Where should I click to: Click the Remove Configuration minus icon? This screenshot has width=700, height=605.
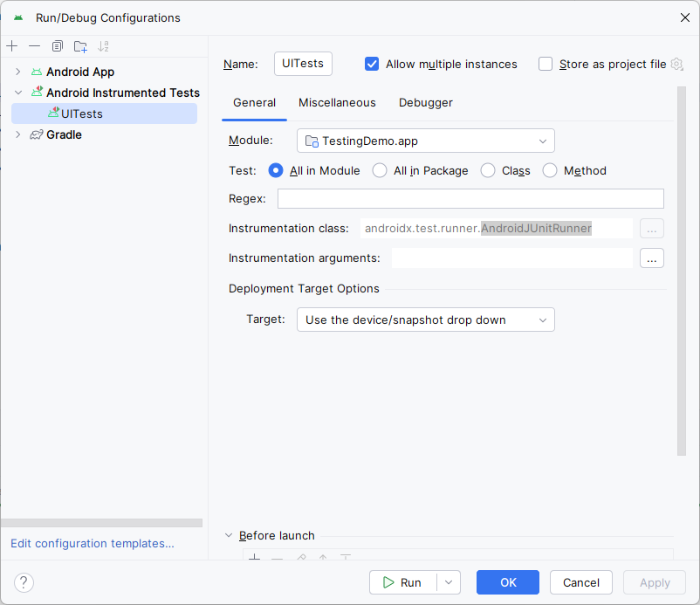tap(34, 46)
